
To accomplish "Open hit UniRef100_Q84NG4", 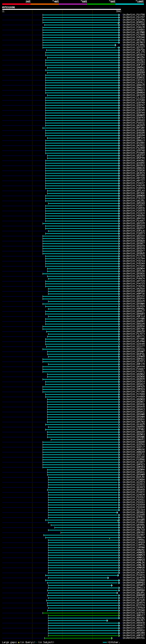I will point(133,93).
